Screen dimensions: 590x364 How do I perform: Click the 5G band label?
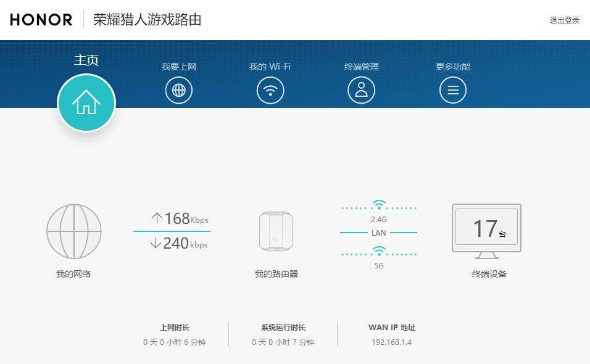tap(378, 265)
